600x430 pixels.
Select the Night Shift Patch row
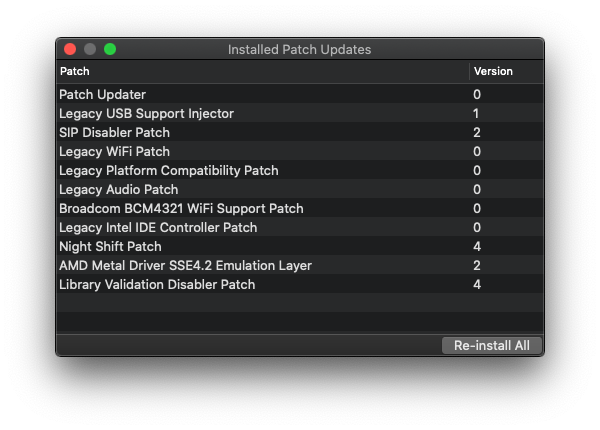(300, 246)
